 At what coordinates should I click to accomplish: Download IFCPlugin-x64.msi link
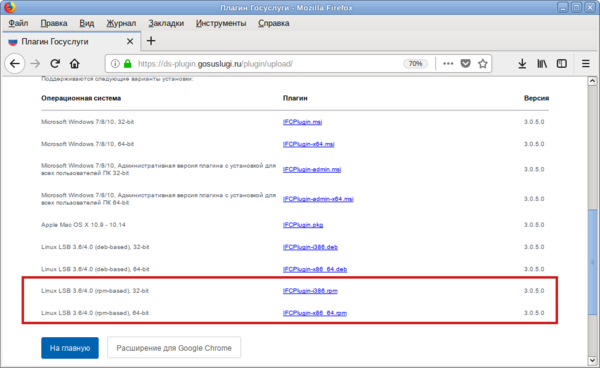(308, 144)
